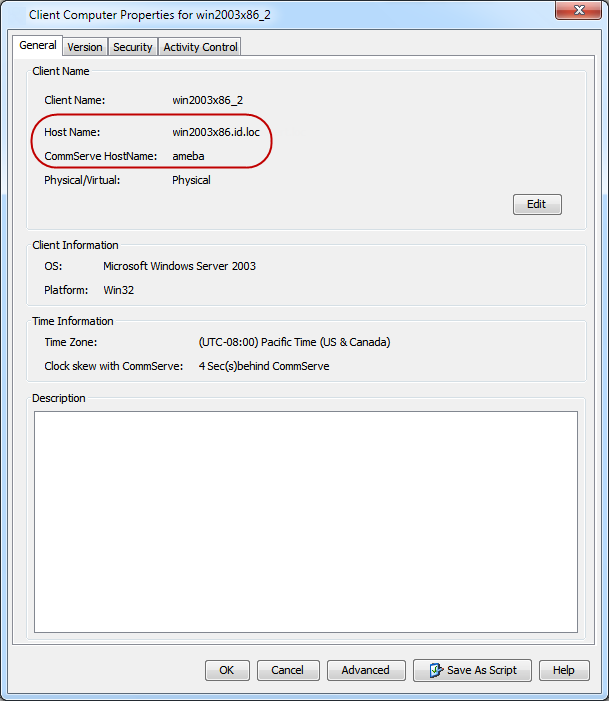Open Help for this dialog
Viewport: 609px width, 701px height.
click(x=564, y=670)
